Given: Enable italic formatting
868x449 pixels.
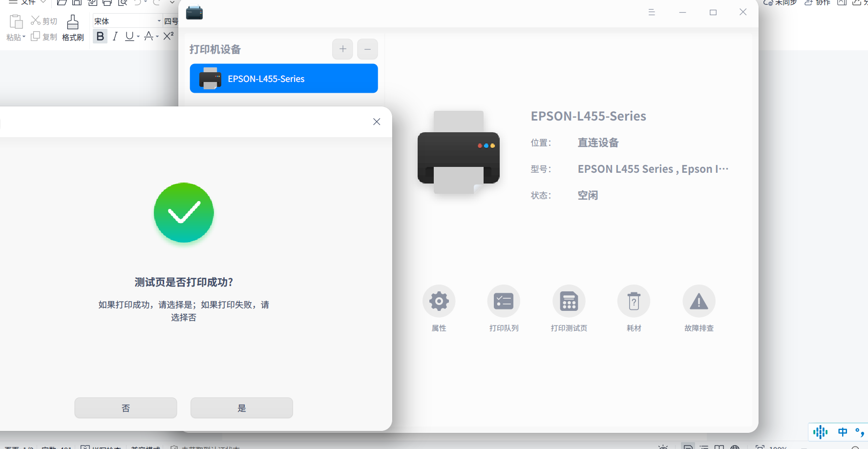Looking at the screenshot, I should coord(115,36).
